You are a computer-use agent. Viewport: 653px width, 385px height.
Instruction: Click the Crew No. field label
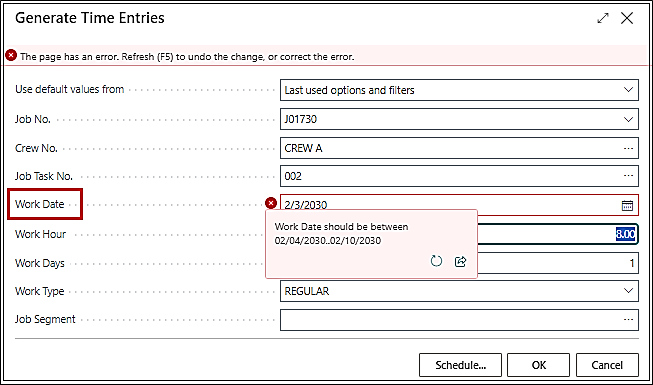tap(36, 148)
